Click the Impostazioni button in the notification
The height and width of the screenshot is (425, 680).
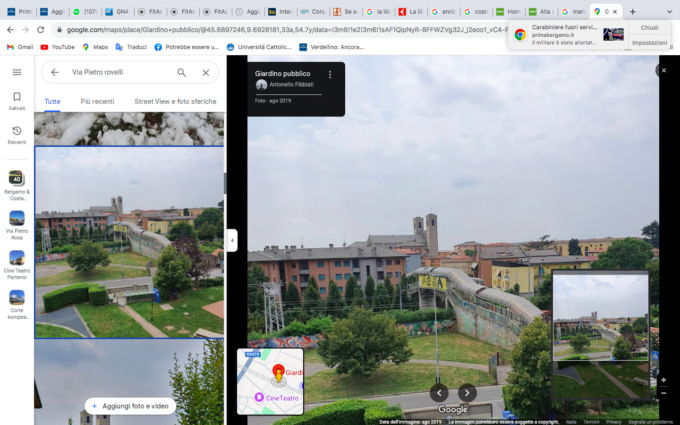tap(649, 43)
